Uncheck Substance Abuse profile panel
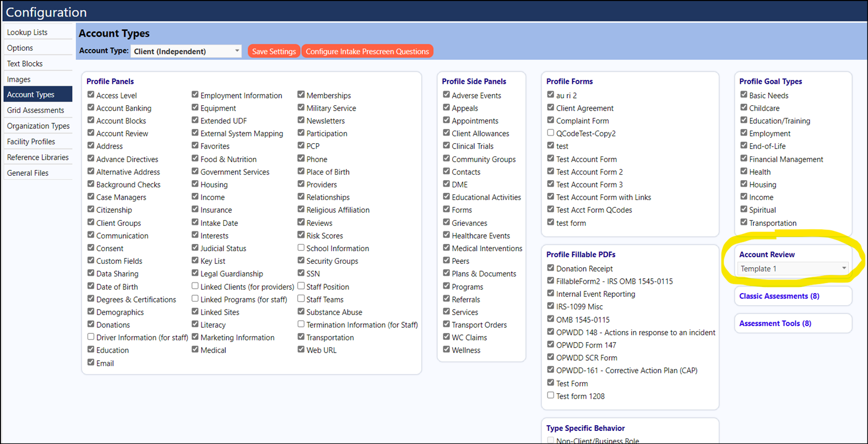Screen dimensions: 868x444 click(301, 311)
